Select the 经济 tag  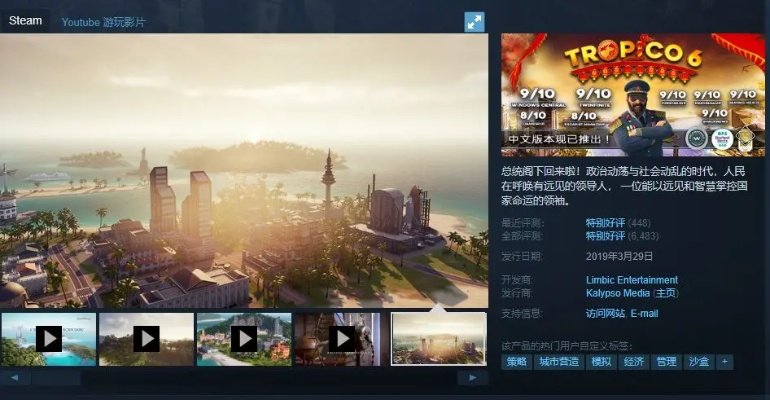[633, 362]
